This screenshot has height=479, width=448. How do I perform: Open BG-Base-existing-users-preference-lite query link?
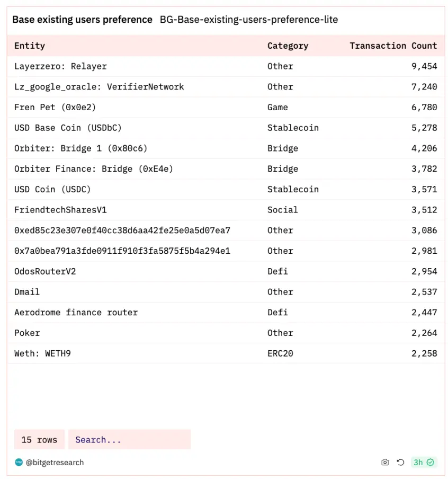(249, 20)
